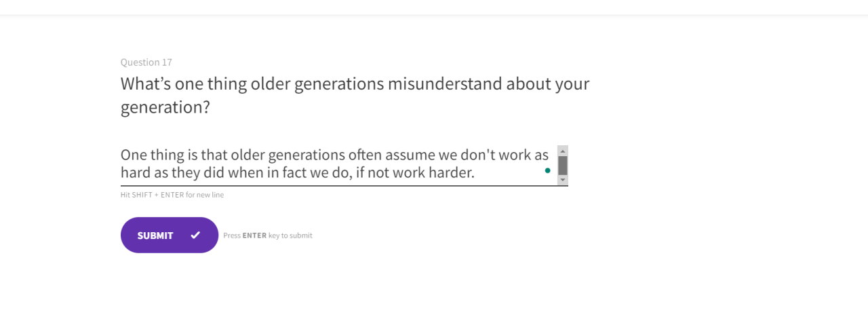The image size is (868, 315).
Task: Place cursor after "work harder."
Action: [475, 173]
